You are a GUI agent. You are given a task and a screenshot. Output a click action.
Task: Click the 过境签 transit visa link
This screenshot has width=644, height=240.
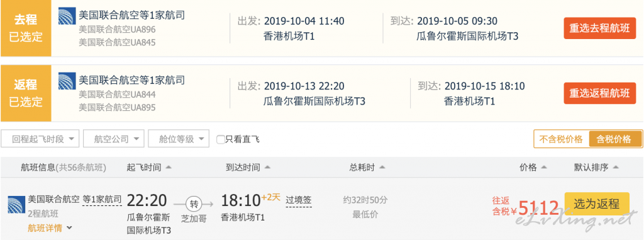click(299, 200)
